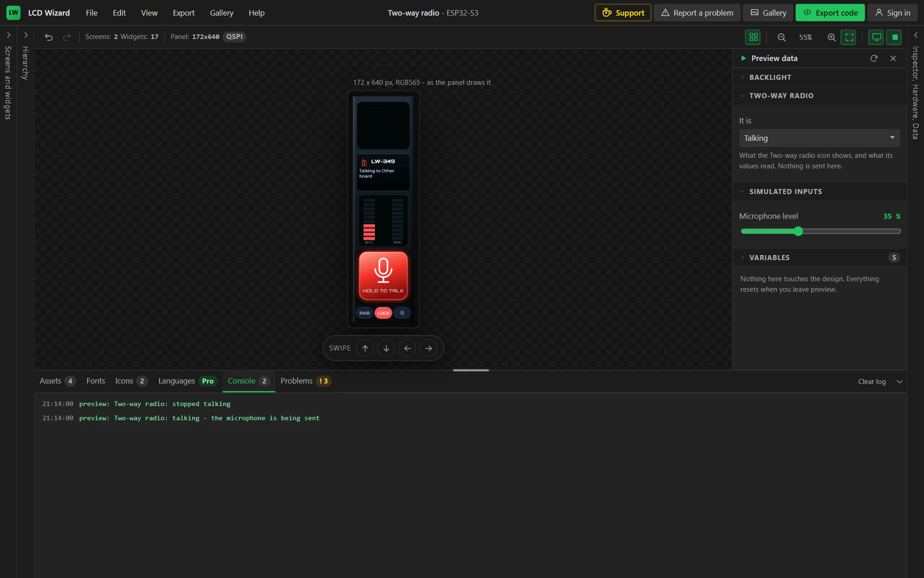Viewport: 924px width, 578px height.
Task: Zoom out with the minus magnifier
Action: pos(781,38)
